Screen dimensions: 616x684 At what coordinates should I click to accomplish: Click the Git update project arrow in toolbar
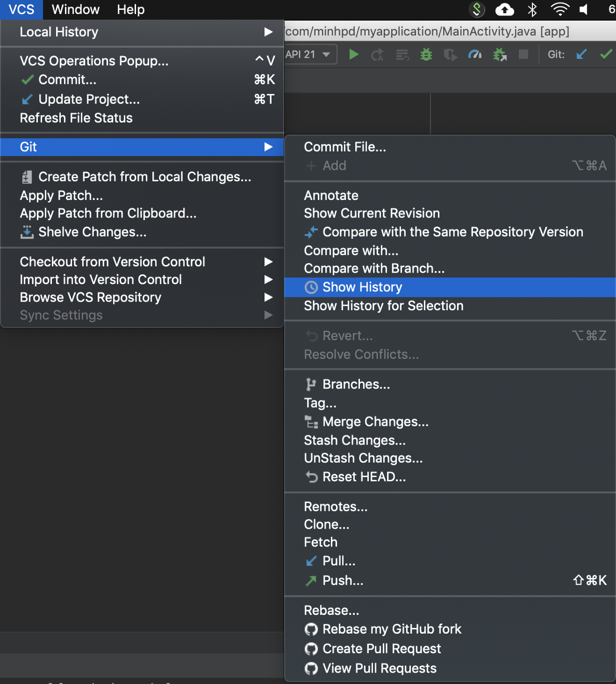582,55
